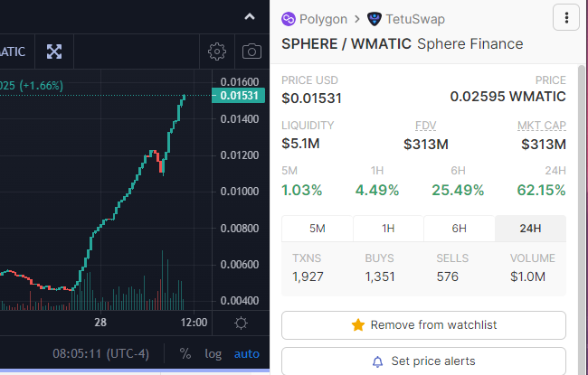Remove pair from watchlist
The height and width of the screenshot is (375, 588).
(x=423, y=325)
